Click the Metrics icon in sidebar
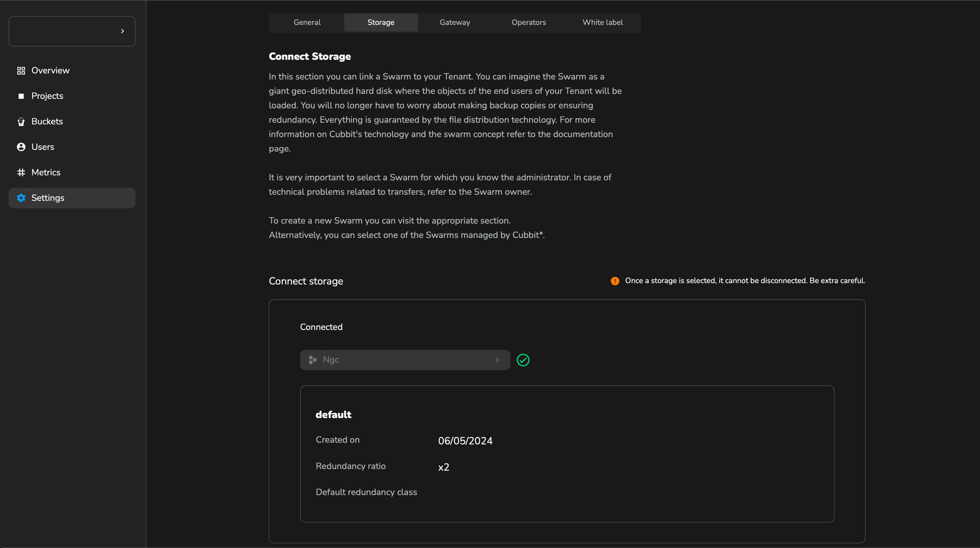Image resolution: width=980 pixels, height=548 pixels. click(x=21, y=172)
